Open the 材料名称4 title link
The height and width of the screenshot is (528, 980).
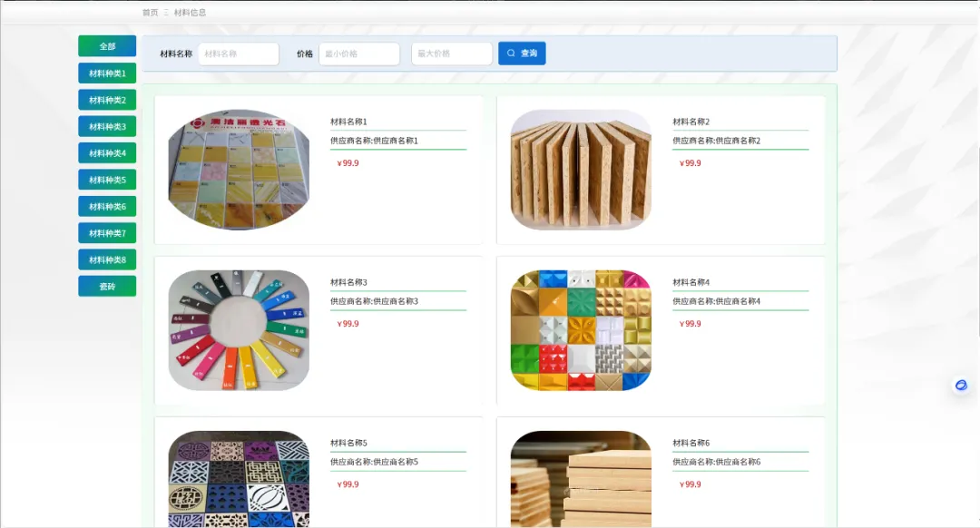(691, 282)
